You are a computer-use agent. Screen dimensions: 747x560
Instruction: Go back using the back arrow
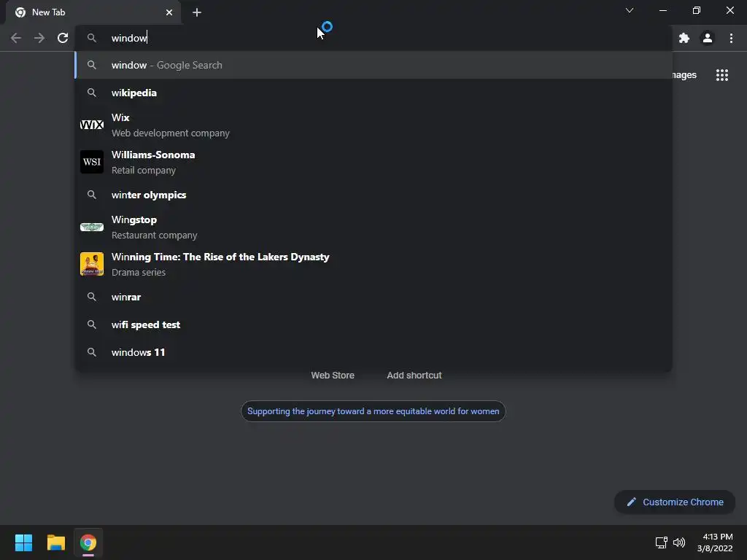click(16, 38)
